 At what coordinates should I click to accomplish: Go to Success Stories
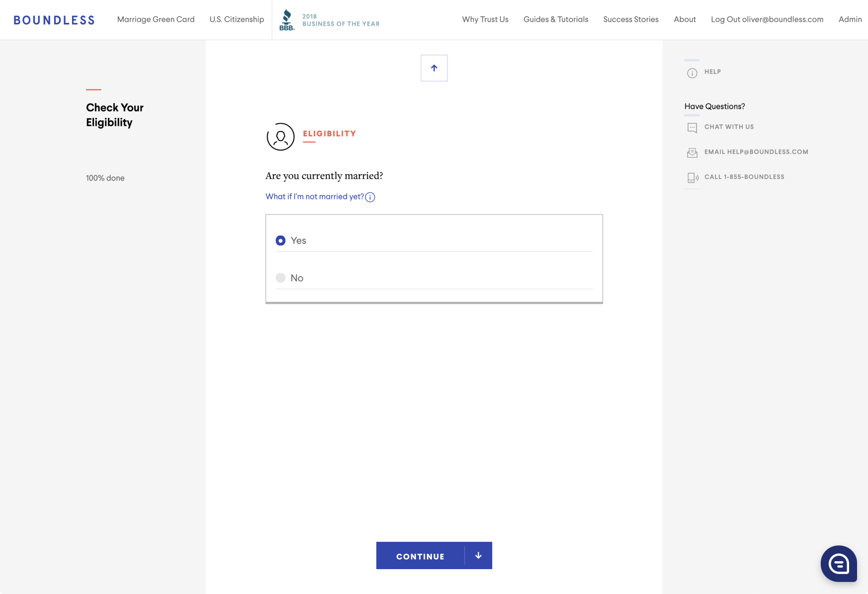(x=631, y=19)
